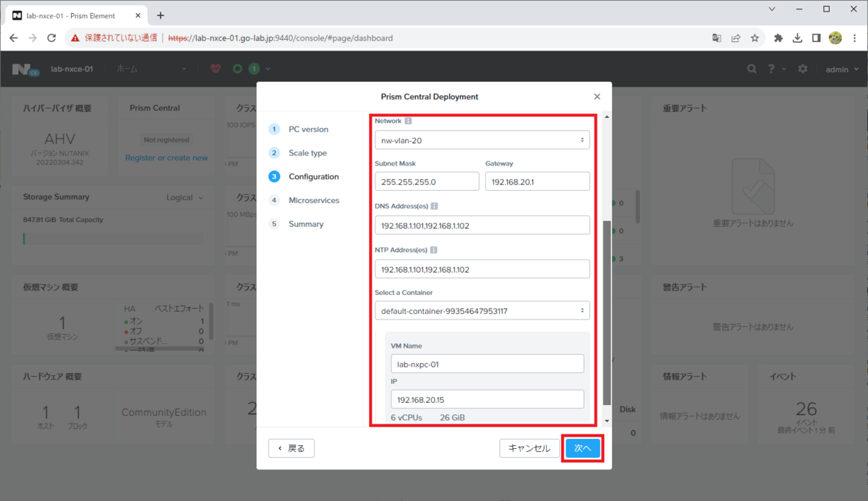Click the Not registered status label
The width and height of the screenshot is (868, 501).
(x=166, y=140)
